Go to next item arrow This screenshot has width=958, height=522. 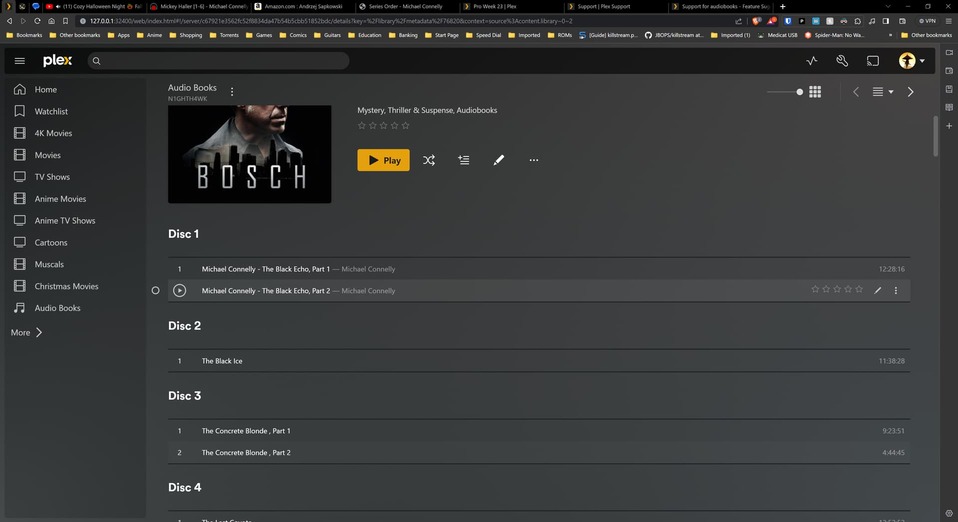(x=910, y=92)
